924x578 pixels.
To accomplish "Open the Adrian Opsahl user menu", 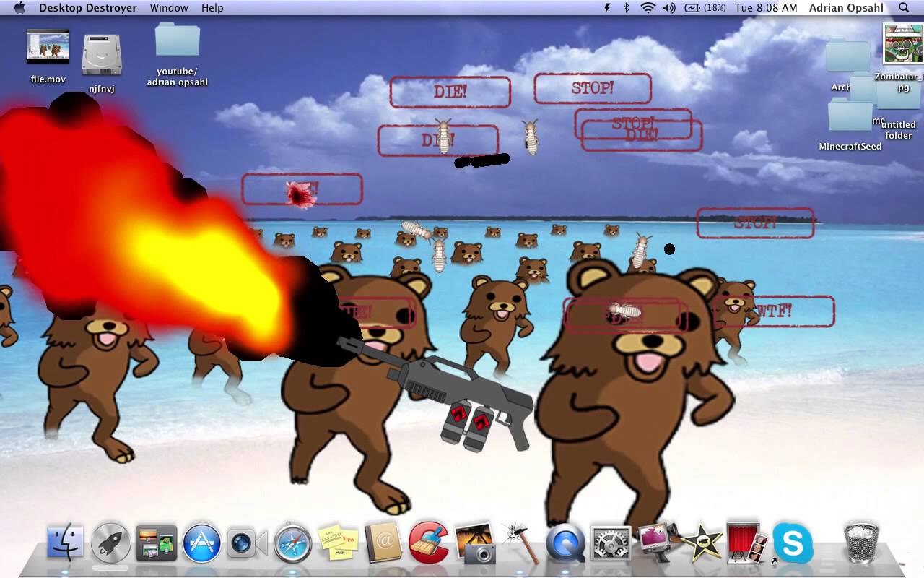I will click(x=845, y=8).
